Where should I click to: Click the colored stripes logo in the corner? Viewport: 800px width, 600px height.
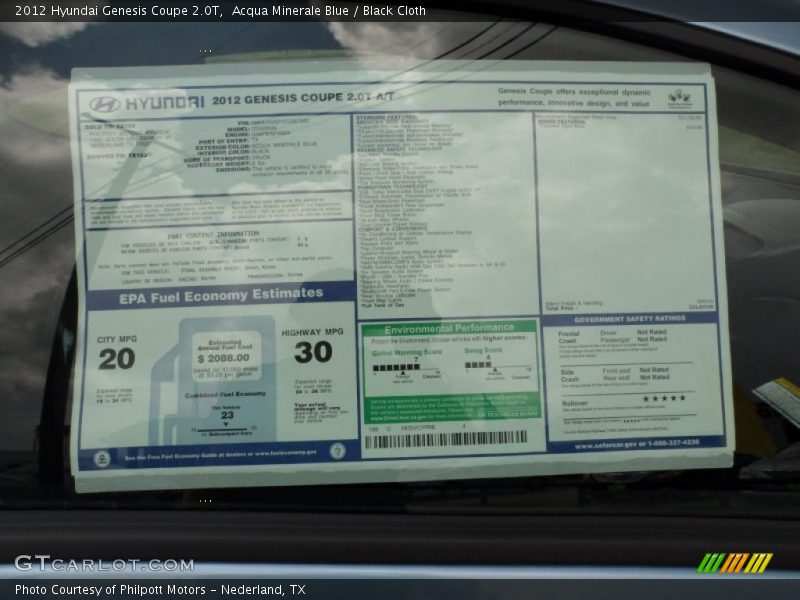[x=735, y=563]
